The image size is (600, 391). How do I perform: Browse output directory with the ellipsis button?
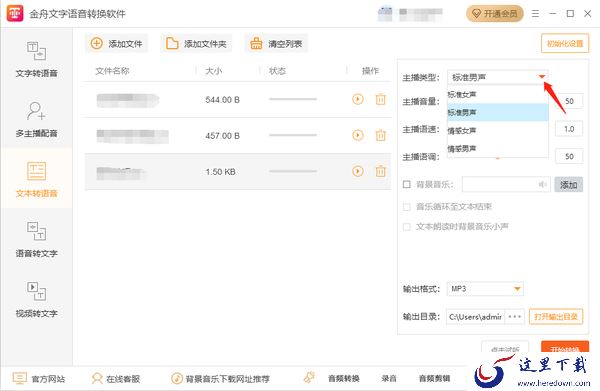click(x=515, y=317)
